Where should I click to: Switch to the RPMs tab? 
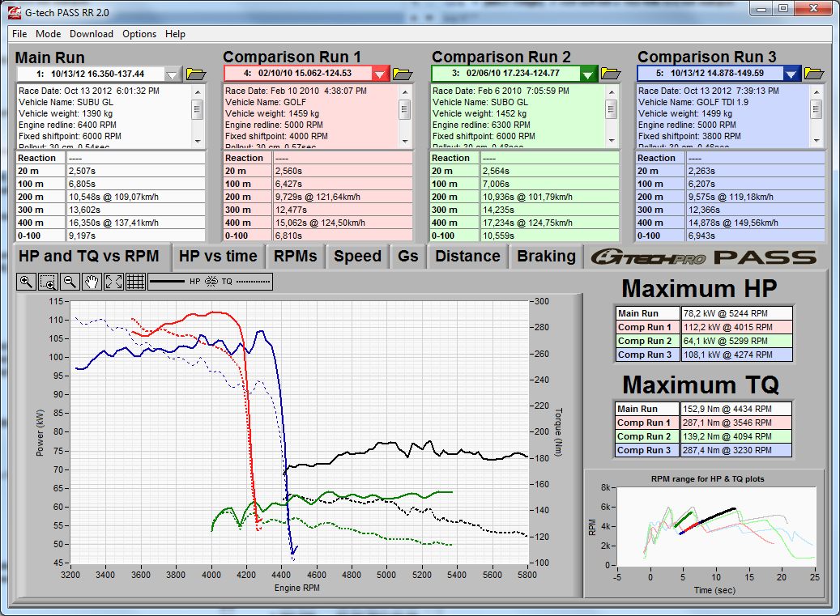coord(295,257)
